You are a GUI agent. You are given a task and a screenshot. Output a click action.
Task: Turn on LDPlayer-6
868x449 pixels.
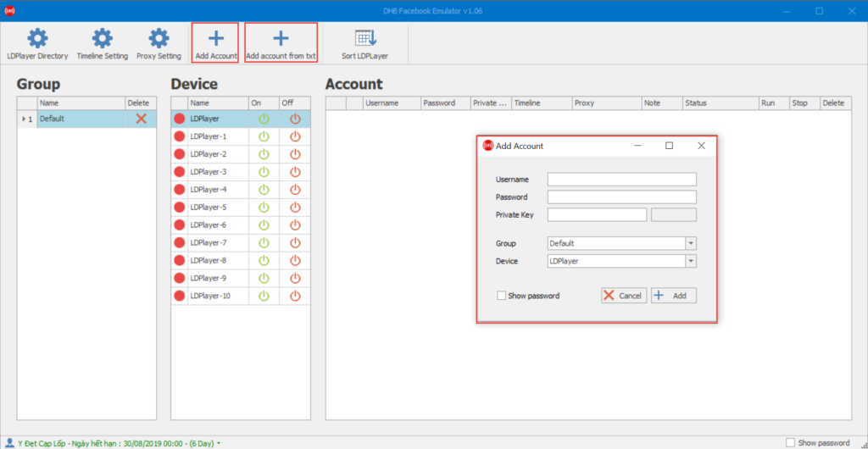(264, 224)
